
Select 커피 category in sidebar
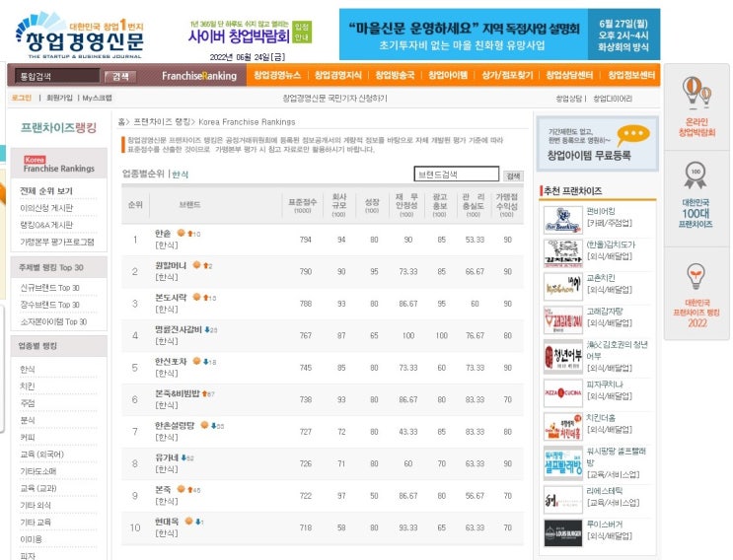(x=28, y=437)
